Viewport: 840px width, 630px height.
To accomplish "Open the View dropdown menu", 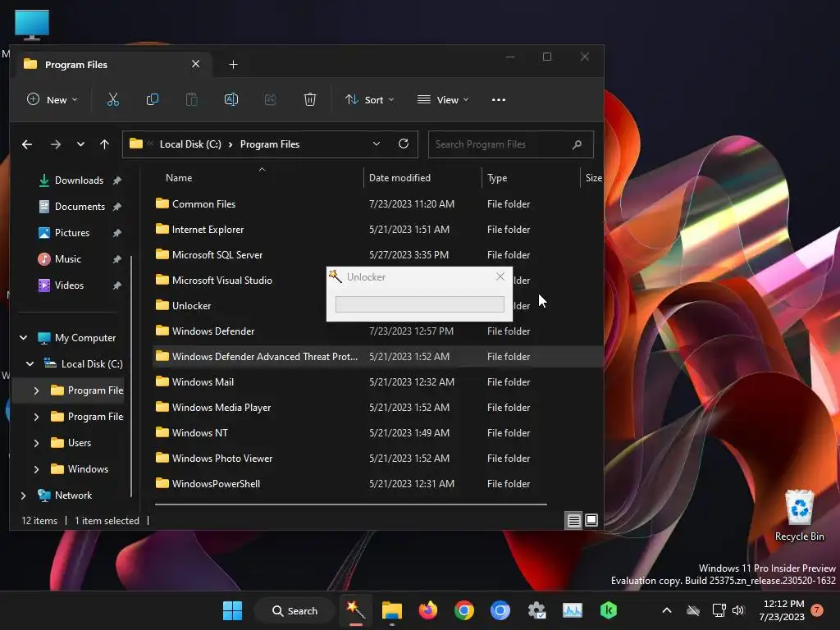I will [x=443, y=99].
